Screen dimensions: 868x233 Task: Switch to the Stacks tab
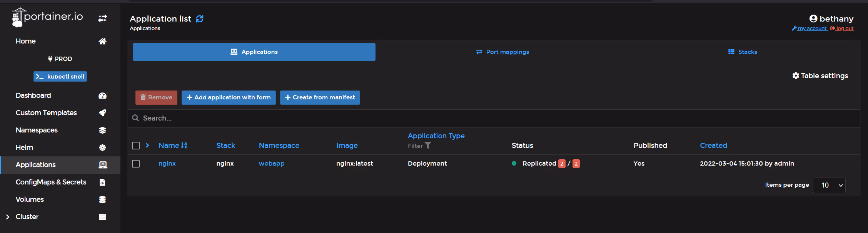coord(743,52)
